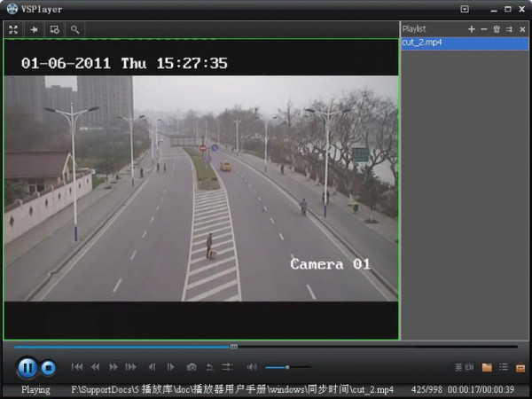Viewport: 532px width, 399px height.
Task: Stop the video with the Stop button
Action: pos(50,367)
